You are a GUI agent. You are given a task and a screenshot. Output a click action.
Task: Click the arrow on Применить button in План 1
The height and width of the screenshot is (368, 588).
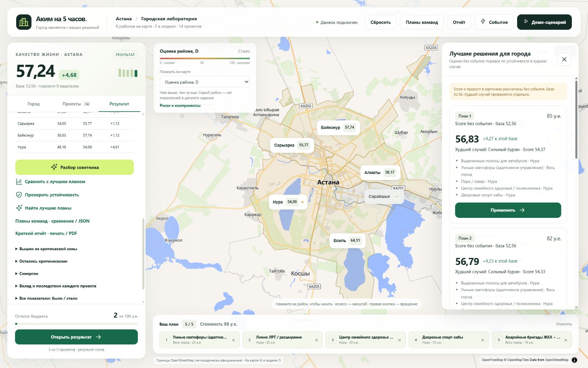click(522, 210)
